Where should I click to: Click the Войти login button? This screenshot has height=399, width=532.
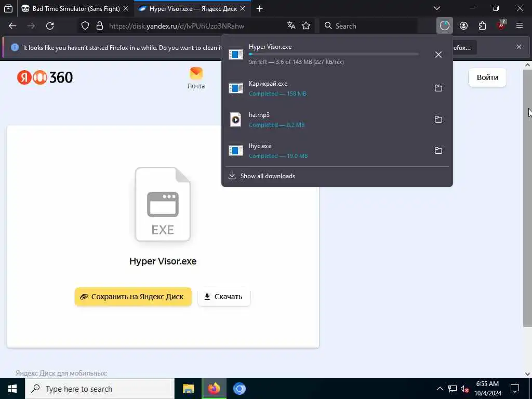(487, 77)
